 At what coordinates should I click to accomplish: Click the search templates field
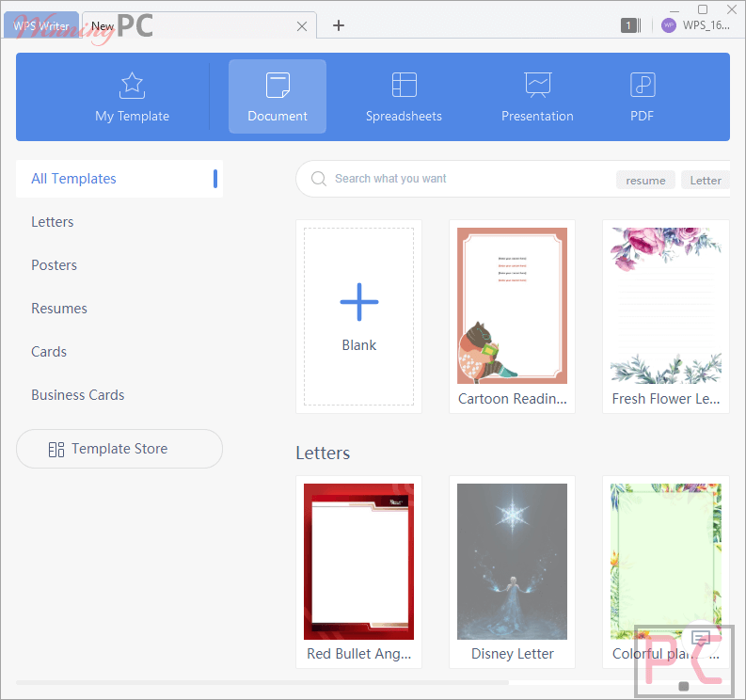coord(513,179)
